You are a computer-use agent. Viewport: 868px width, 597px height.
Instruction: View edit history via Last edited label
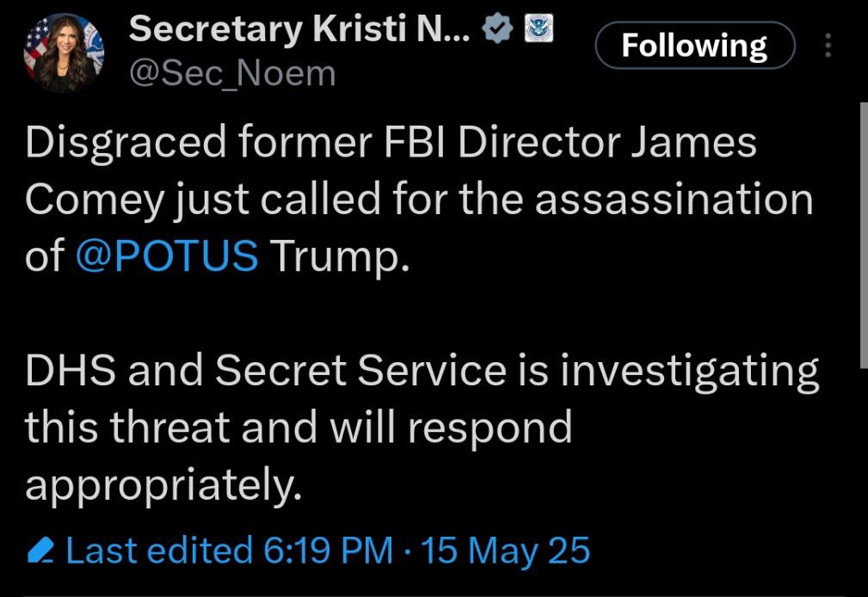coord(159,550)
